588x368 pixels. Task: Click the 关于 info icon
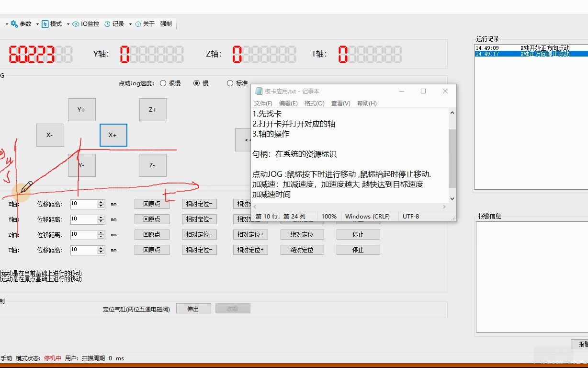[x=137, y=23]
